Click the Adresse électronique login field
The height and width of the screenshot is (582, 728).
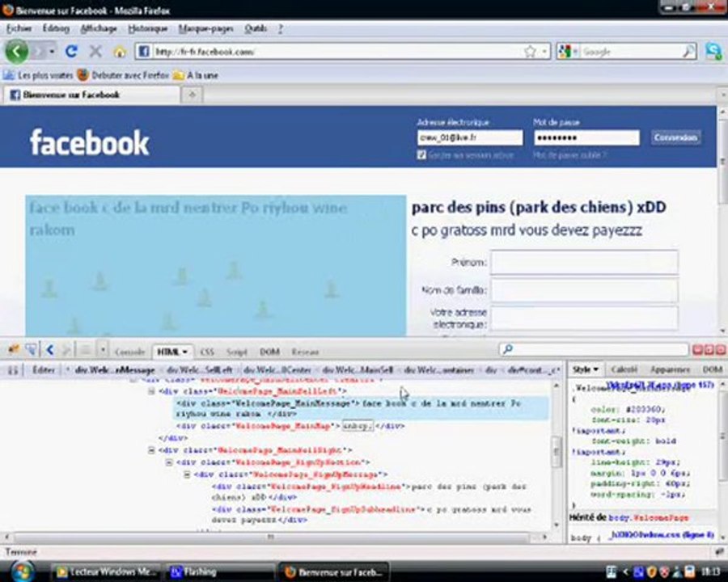click(470, 138)
